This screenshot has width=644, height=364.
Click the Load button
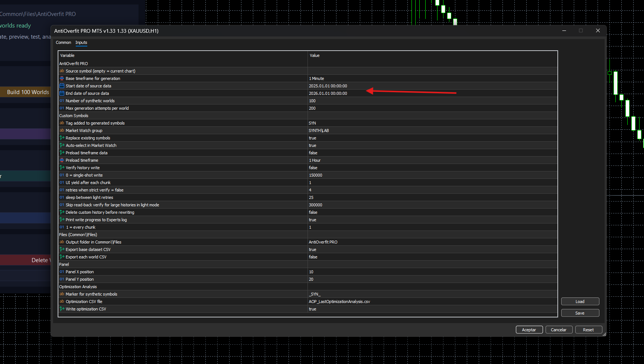pos(580,302)
